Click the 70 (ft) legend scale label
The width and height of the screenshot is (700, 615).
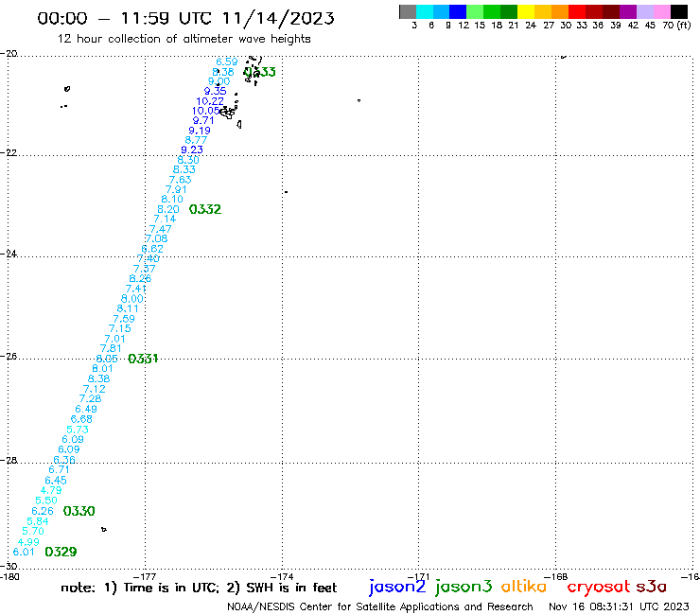(676, 26)
